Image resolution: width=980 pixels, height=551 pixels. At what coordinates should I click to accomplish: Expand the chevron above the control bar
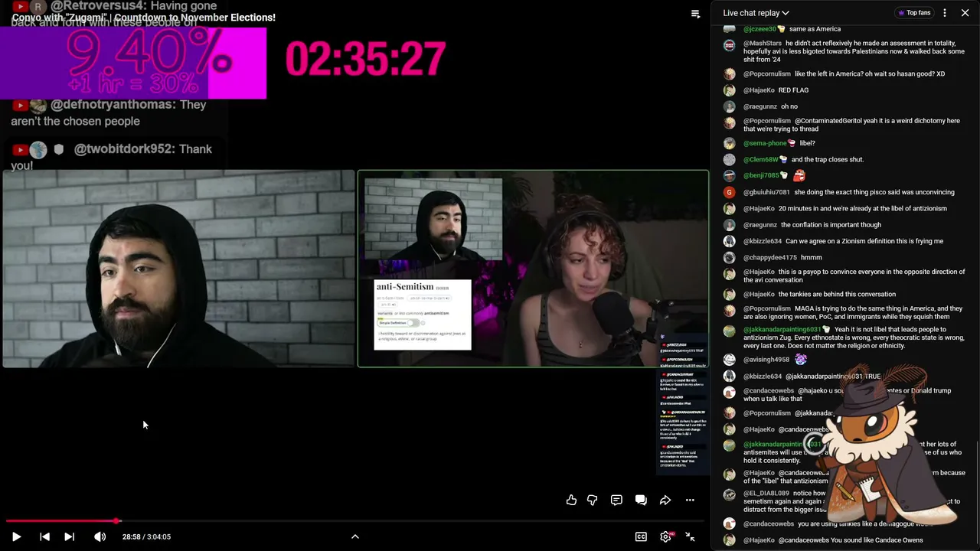(x=355, y=536)
